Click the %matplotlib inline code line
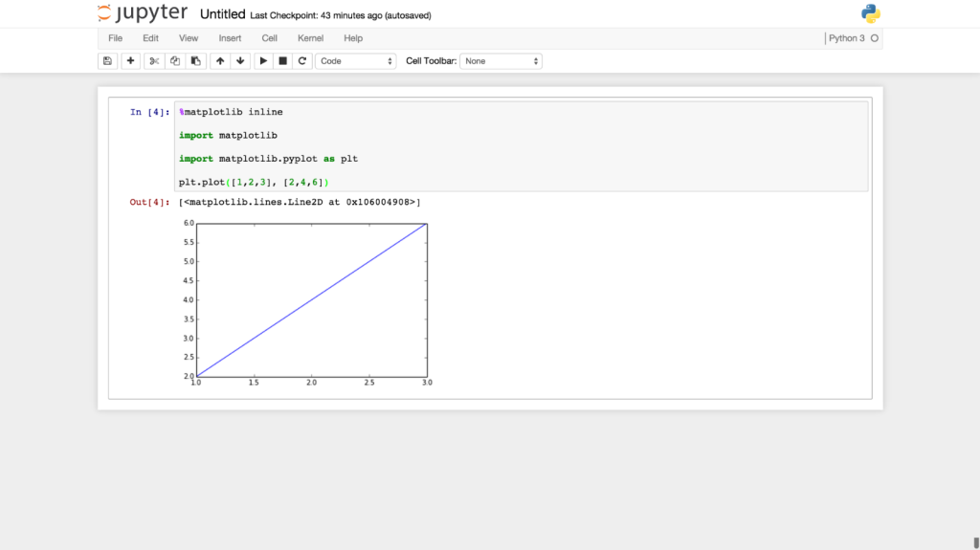This screenshot has height=550, width=980. click(x=231, y=112)
